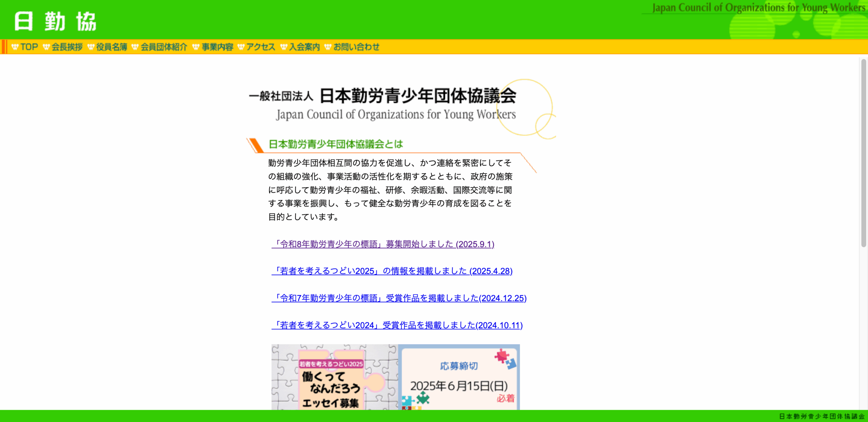Open the 令和8年勤労青少年の標語 募集開始 link

(x=383, y=244)
